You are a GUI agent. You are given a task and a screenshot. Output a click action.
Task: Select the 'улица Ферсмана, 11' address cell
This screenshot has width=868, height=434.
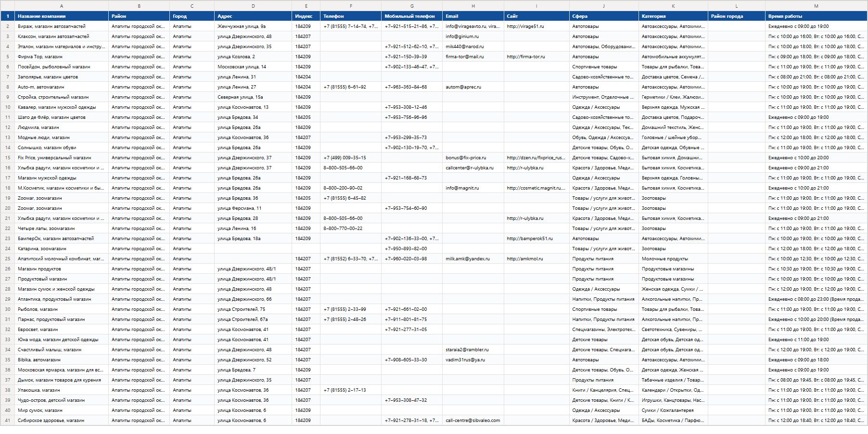tap(253, 208)
